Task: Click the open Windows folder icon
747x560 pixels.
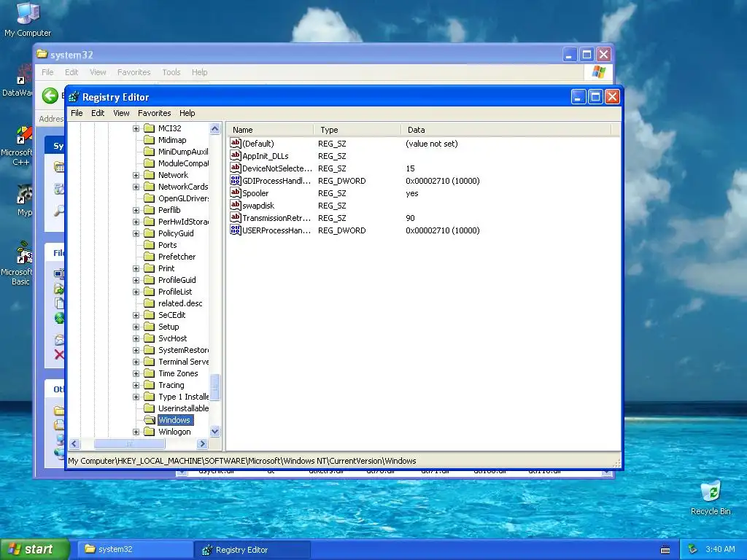Action: coord(150,420)
